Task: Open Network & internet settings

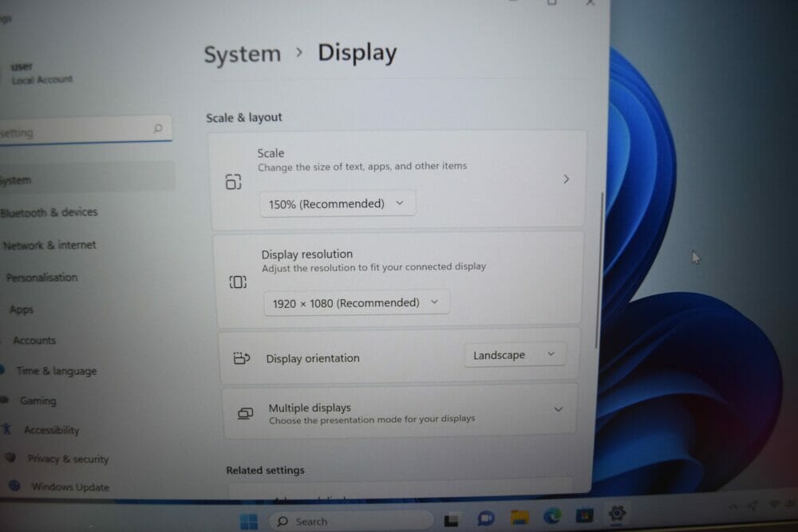Action: [x=49, y=245]
